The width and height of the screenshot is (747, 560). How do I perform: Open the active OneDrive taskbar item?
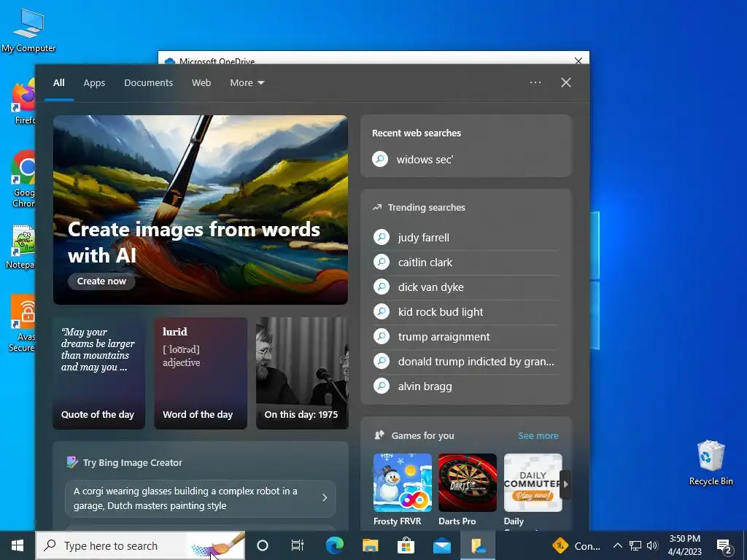coord(478,545)
